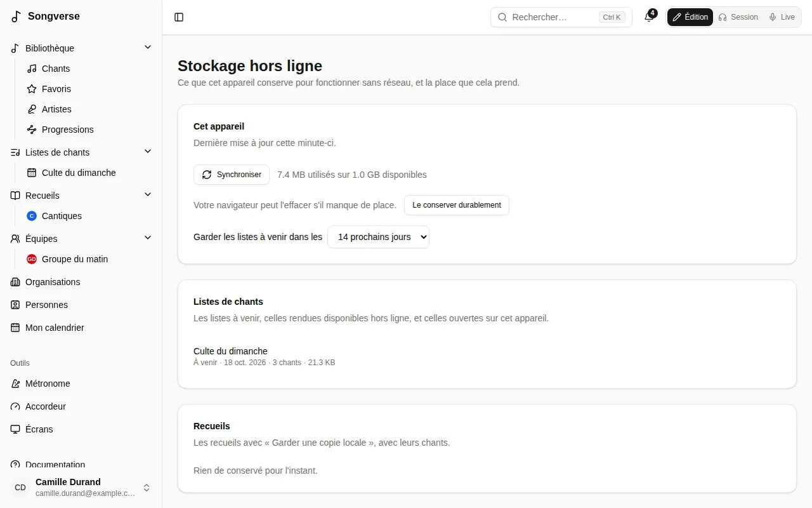Click the "À venir · 18 oct. 2026" details line
The height and width of the screenshot is (508, 812).
pos(265,363)
